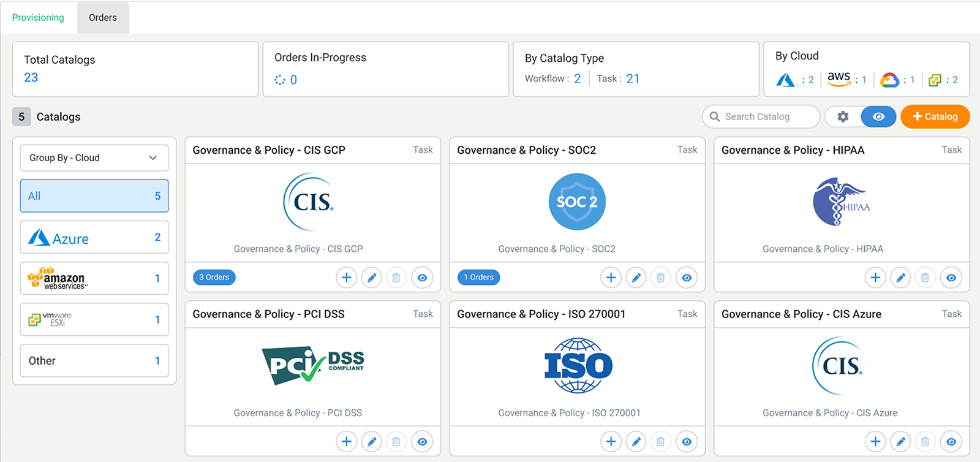
Task: Filter catalogs by Azure
Action: (94, 237)
